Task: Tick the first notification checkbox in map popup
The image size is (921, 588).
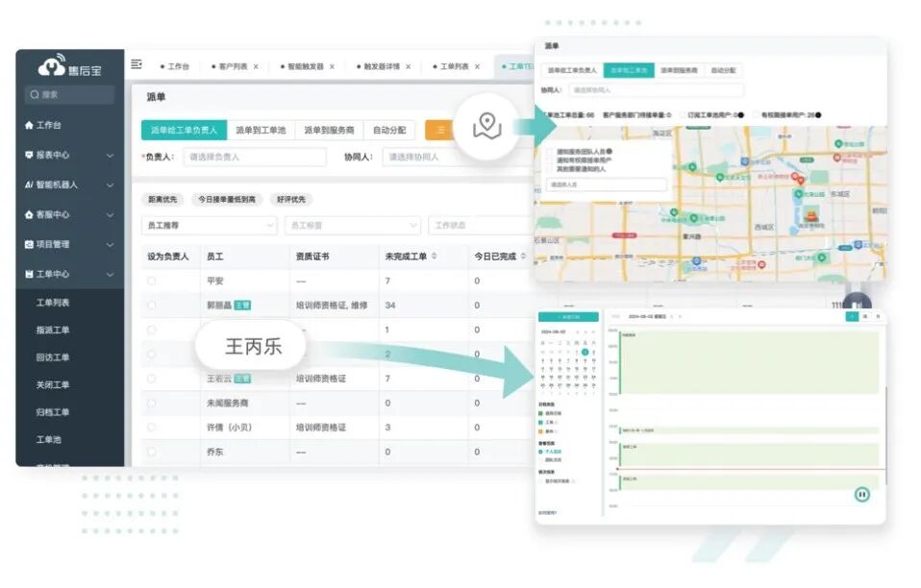Action: point(550,152)
